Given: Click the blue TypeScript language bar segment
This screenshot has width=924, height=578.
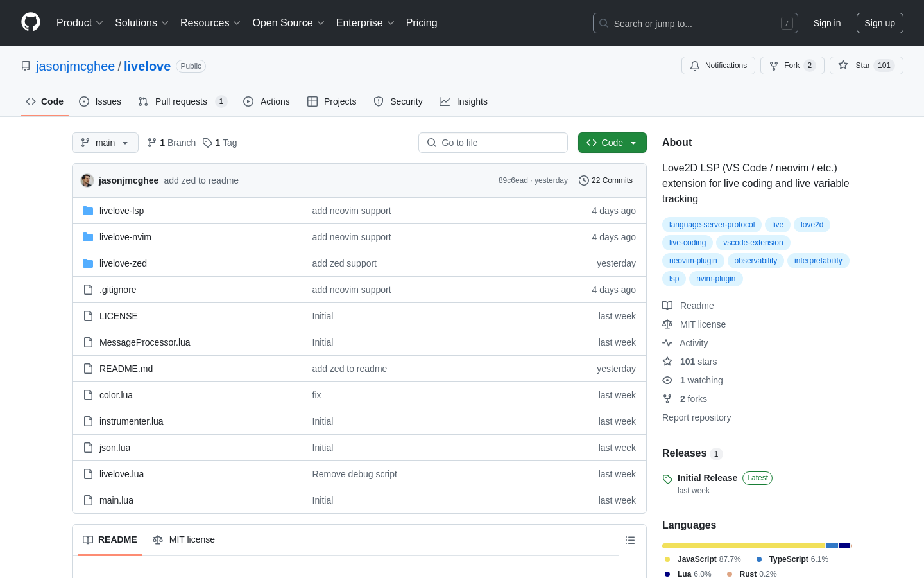Looking at the screenshot, I should [x=832, y=546].
